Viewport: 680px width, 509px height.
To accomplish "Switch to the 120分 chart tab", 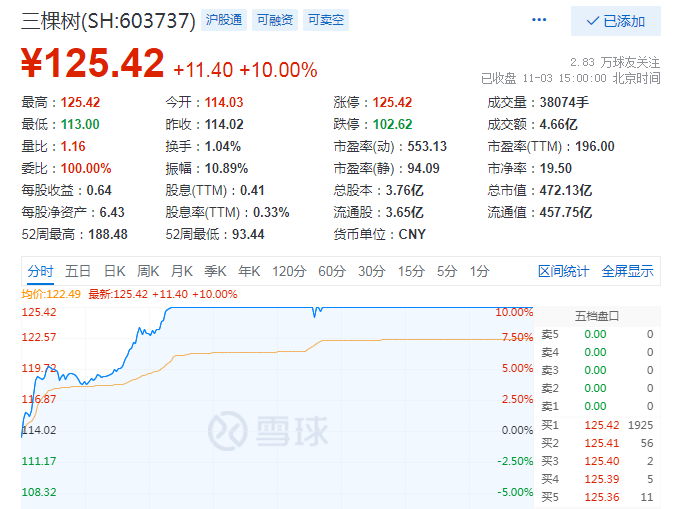I will click(x=289, y=271).
